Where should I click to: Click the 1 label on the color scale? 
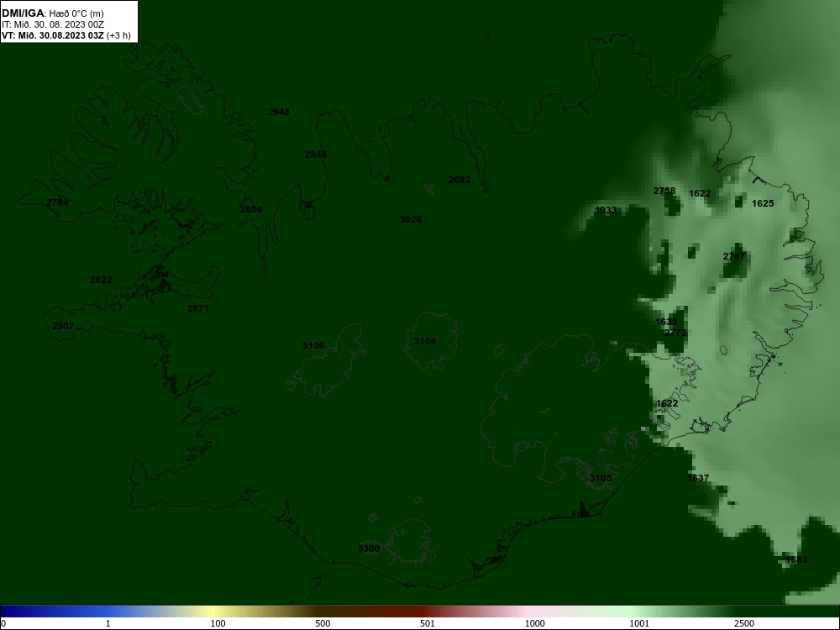(x=108, y=623)
